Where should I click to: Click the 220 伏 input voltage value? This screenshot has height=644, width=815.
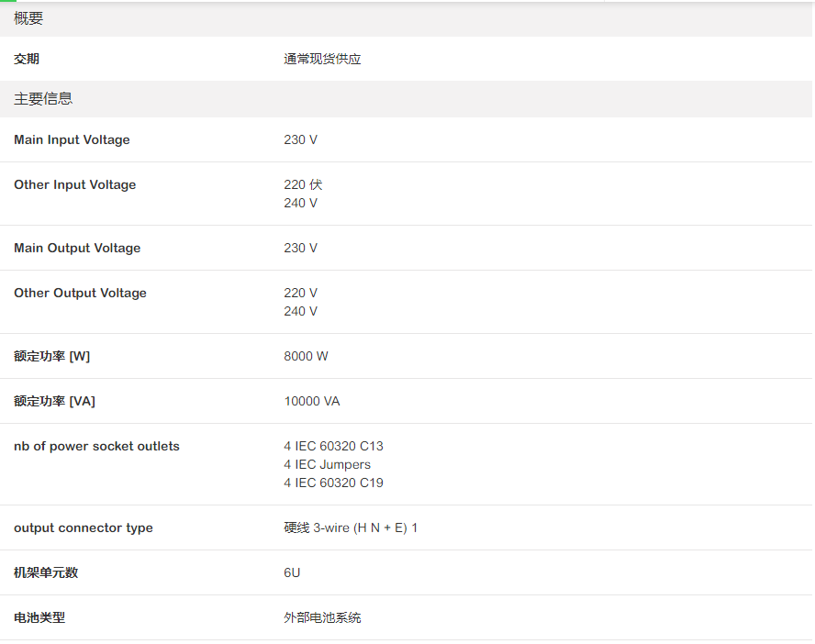point(303,185)
